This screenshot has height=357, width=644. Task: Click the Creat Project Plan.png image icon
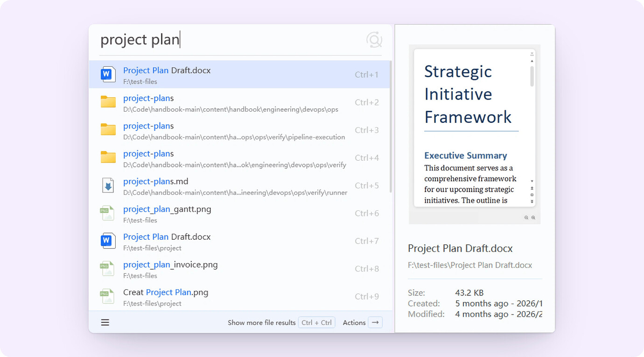tap(107, 296)
